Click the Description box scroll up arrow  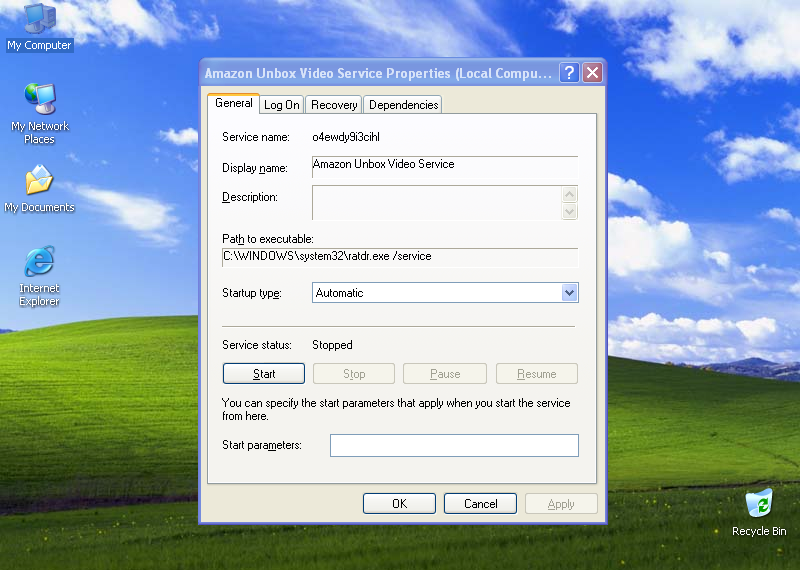pos(570,195)
